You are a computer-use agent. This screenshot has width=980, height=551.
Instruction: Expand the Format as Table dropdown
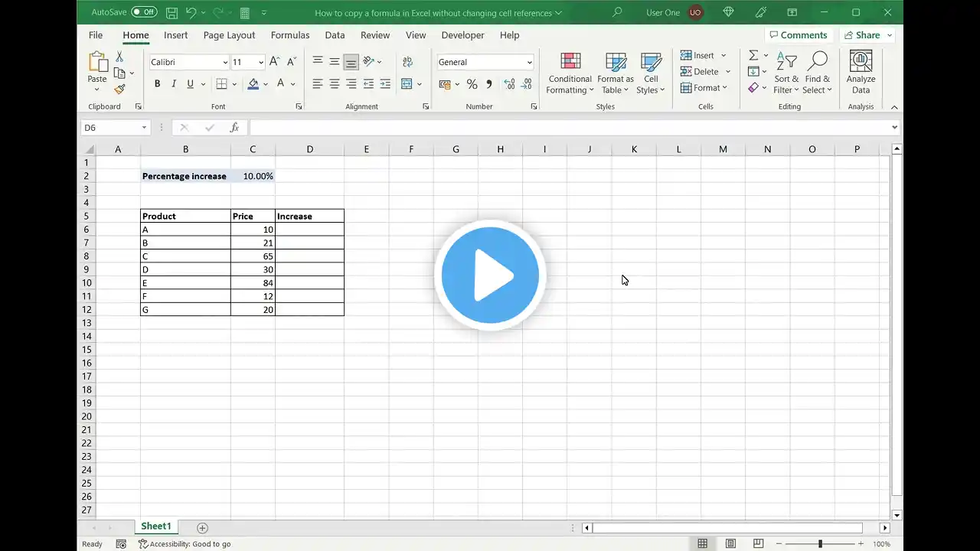pos(615,73)
